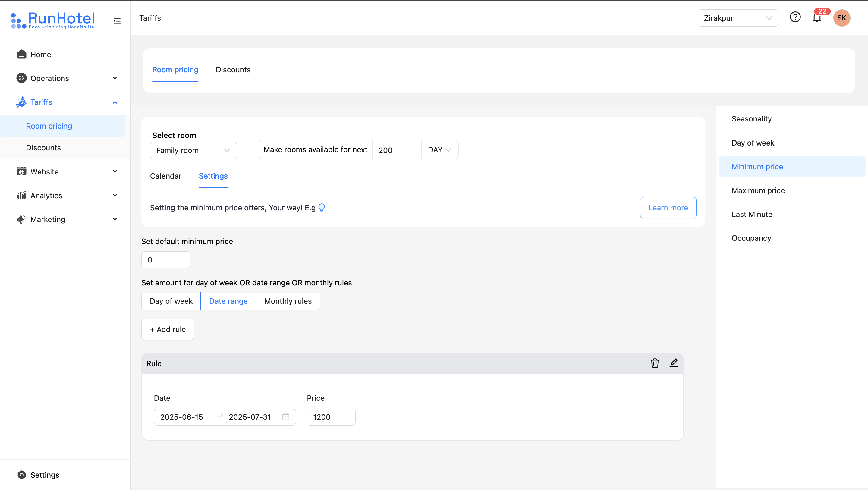
Task: Click the Home house icon
Action: pos(22,54)
